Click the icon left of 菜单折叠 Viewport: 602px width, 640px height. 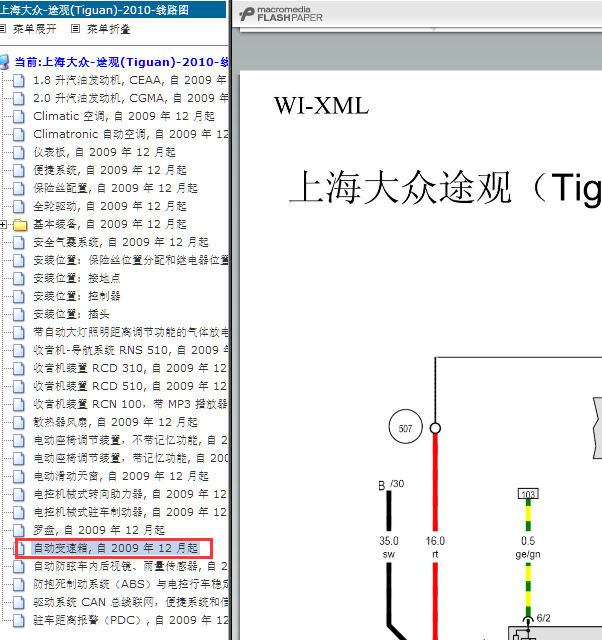click(x=75, y=29)
